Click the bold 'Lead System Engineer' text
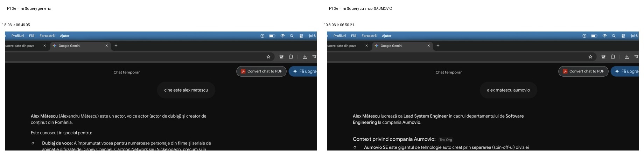This screenshot has height=154, width=644. (x=426, y=116)
